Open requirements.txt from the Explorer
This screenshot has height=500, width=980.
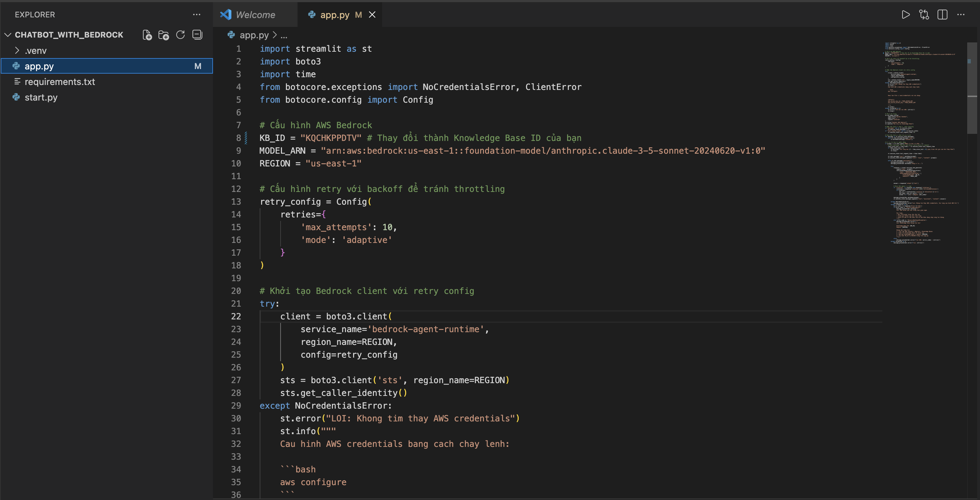click(x=60, y=81)
